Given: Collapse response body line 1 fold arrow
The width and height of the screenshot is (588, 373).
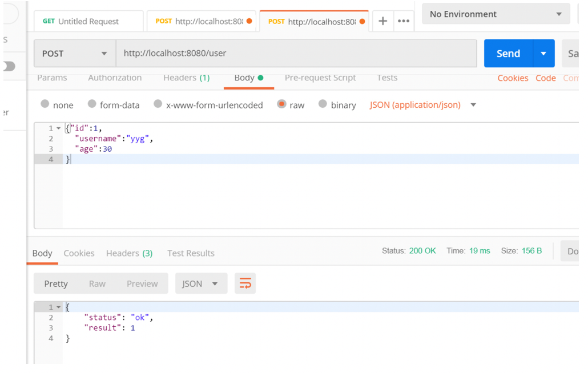Looking at the screenshot, I should [58, 307].
